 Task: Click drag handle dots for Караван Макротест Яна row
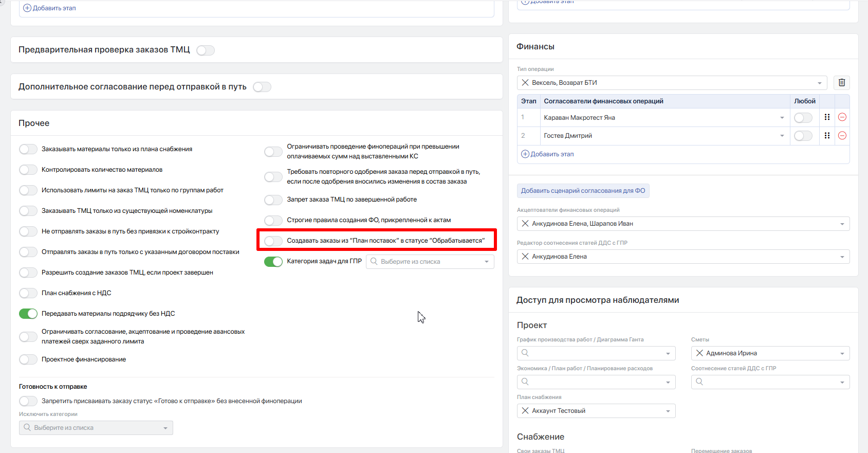click(x=827, y=117)
